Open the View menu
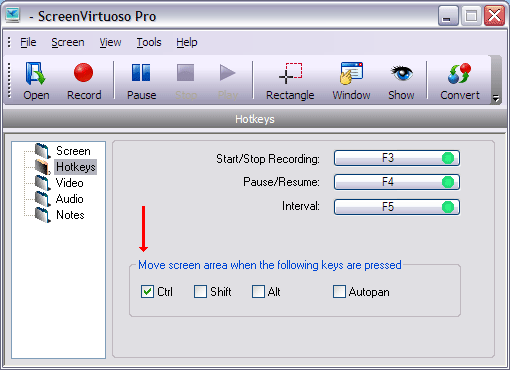Viewport: 510px width, 370px height. tap(110, 42)
